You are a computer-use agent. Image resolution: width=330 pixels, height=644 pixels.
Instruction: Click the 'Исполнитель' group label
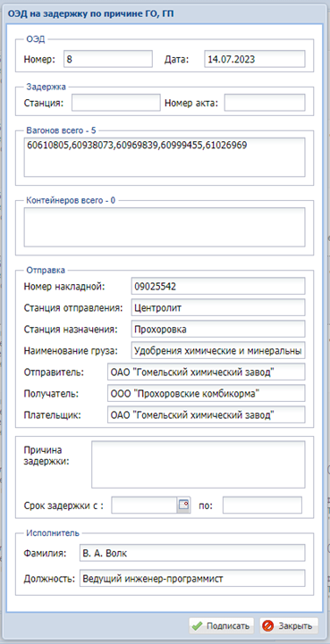(x=53, y=533)
